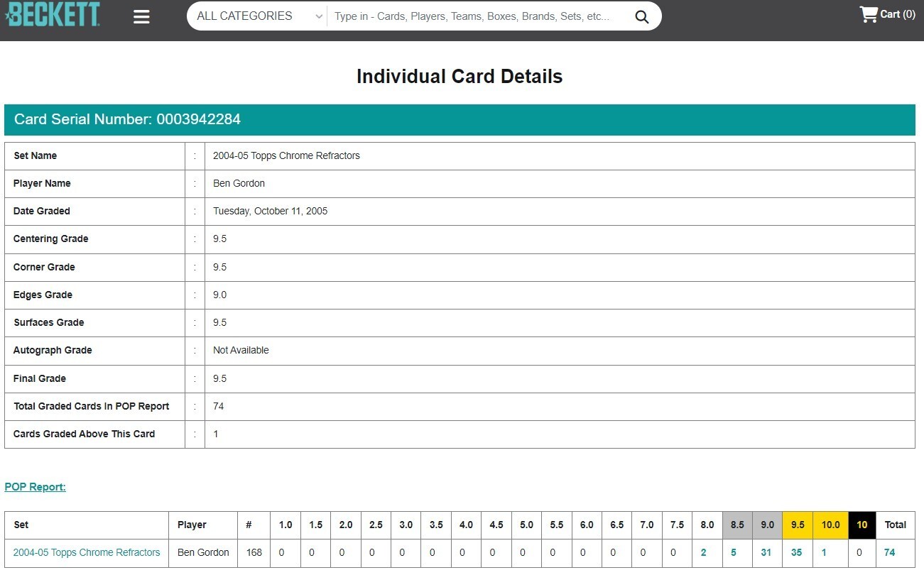The height and width of the screenshot is (575, 924).
Task: Select card number 168 cell
Action: [254, 552]
